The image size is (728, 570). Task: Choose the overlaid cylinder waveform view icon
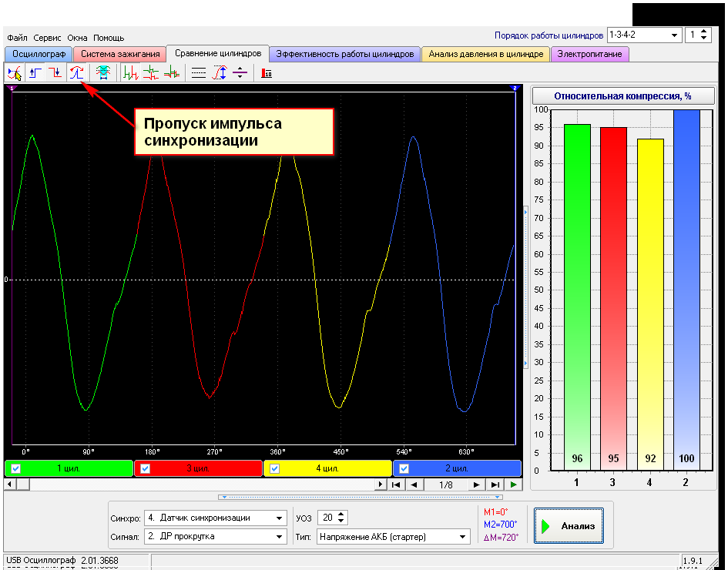(x=171, y=73)
